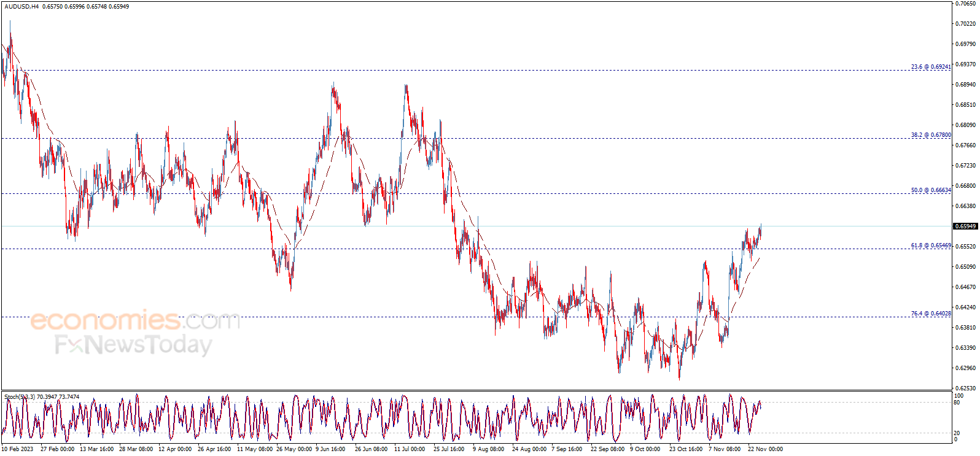Click the 0.67230 price axis value
This screenshot has height=456, width=980.
[x=966, y=166]
